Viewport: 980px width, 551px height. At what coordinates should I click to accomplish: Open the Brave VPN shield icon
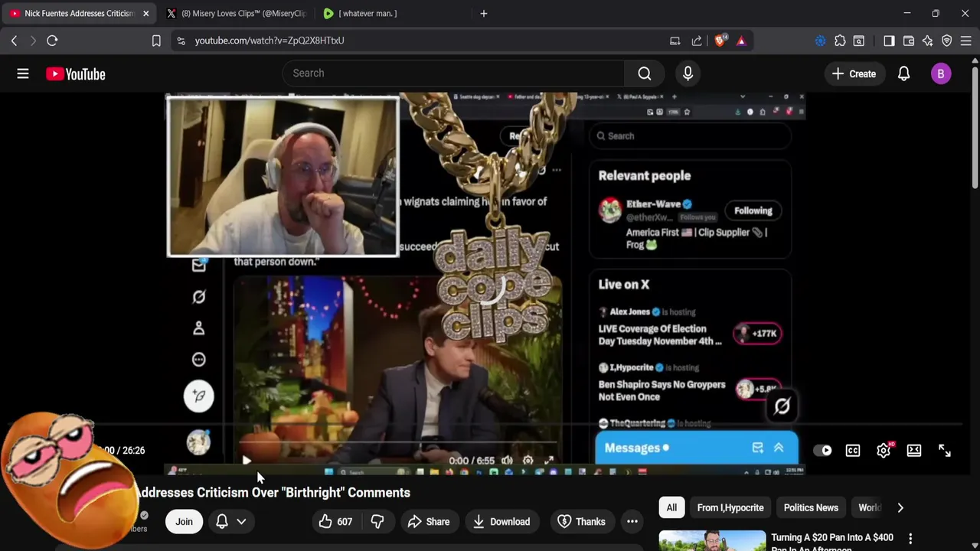[947, 41]
